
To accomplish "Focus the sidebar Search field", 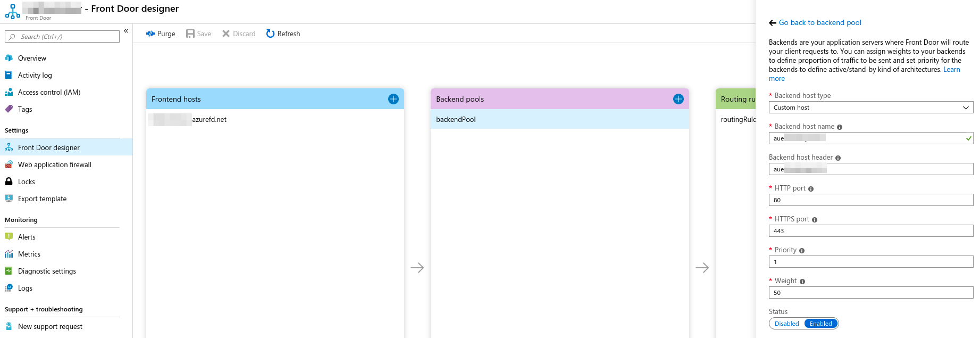I will pyautogui.click(x=62, y=37).
